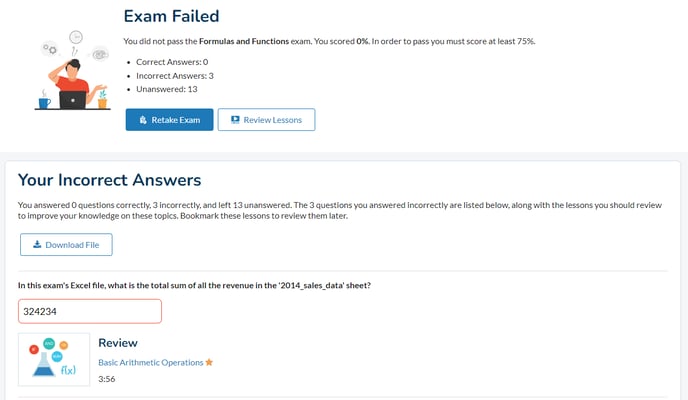Click the download arrow icon
This screenshot has width=688, height=400.
[37, 244]
